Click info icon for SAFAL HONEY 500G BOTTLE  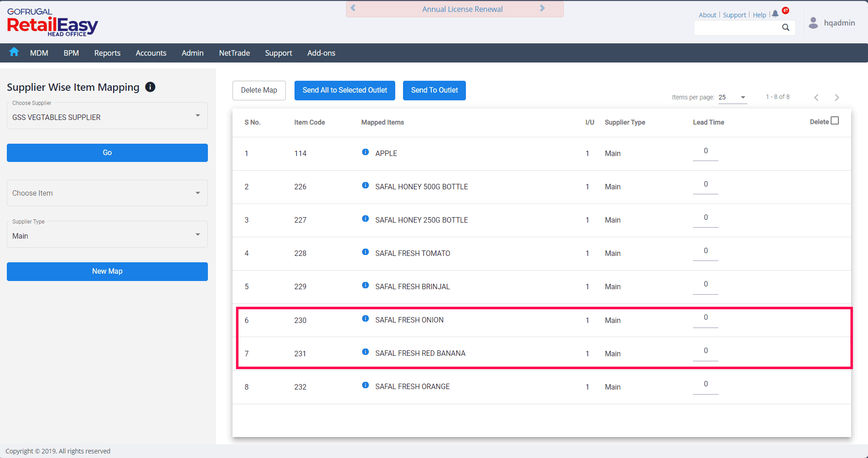(x=365, y=185)
